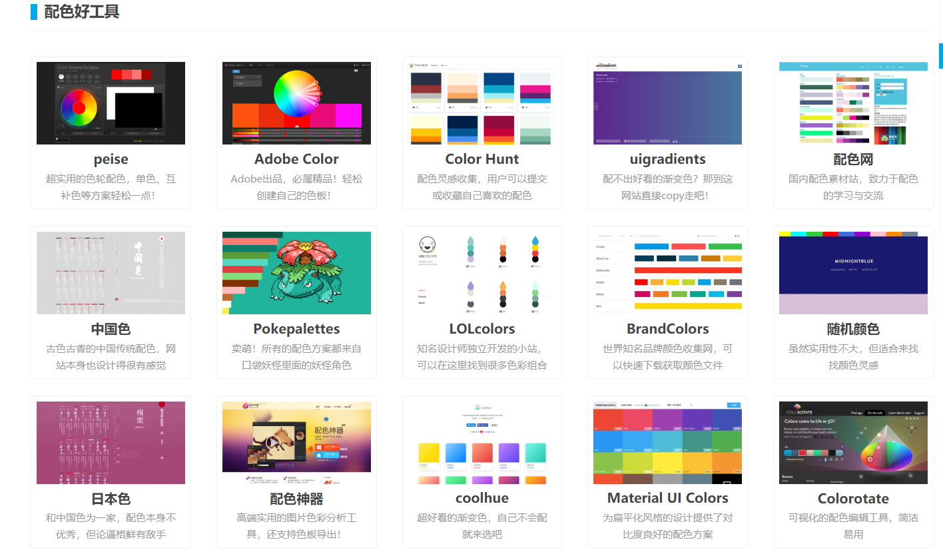Click the 配色网 title
943x560 pixels.
pyautogui.click(x=853, y=159)
